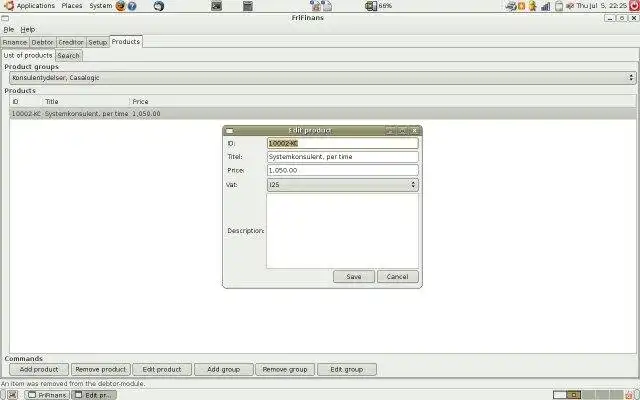Open the Places menu
The width and height of the screenshot is (640, 400).
71,6
